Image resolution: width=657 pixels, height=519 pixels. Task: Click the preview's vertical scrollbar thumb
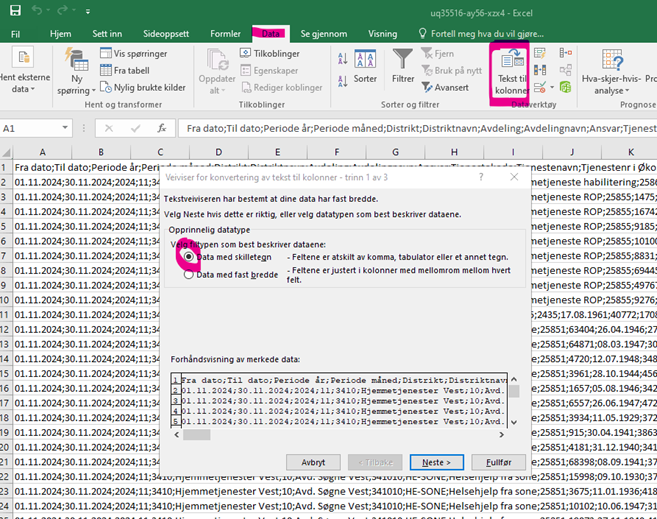pos(514,391)
